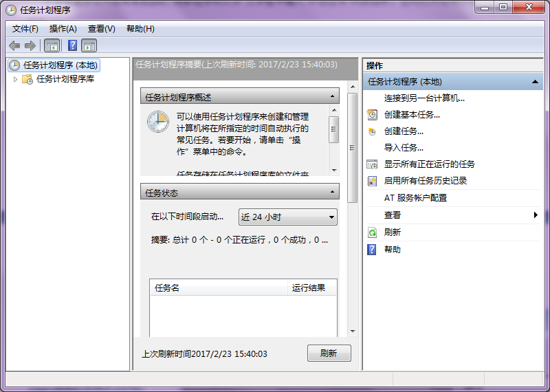The image size is (550, 392).
Task: Minimize the 任务计划程序 window
Action: 485,7
